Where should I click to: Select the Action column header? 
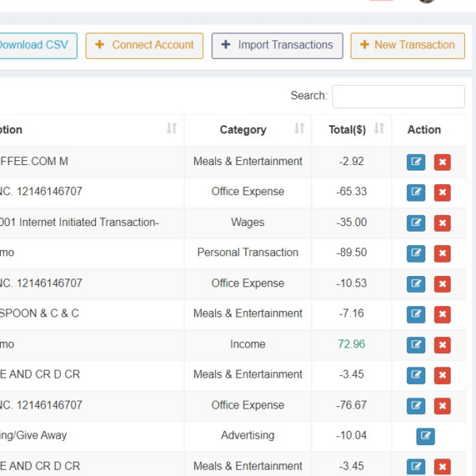pos(424,129)
